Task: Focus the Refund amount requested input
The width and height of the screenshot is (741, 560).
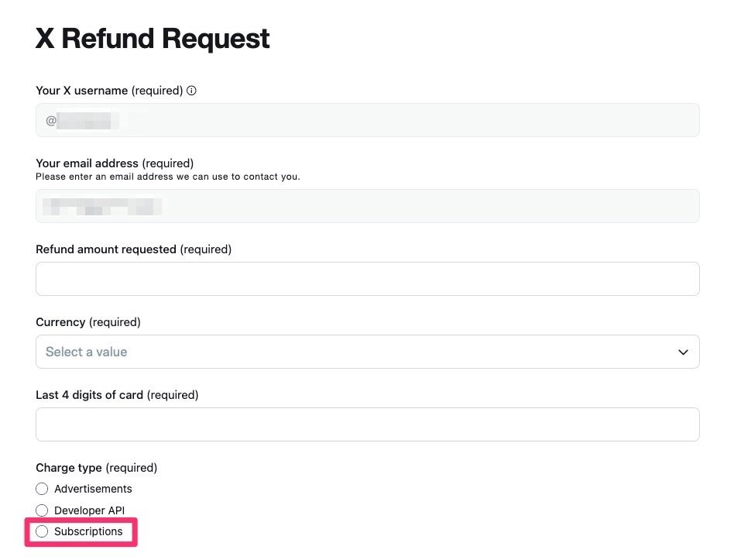Action: pos(367,279)
